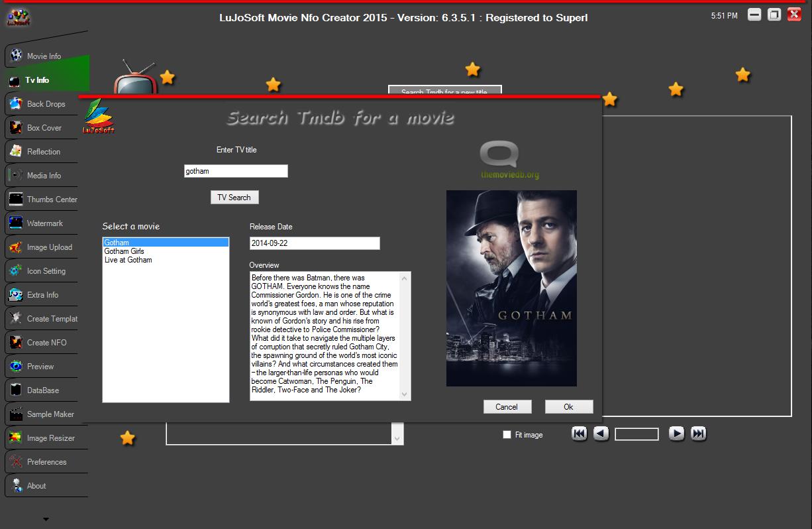Viewport: 812px width, 529px height.
Task: Click the Overview scrollbar down arrow
Action: click(x=405, y=394)
